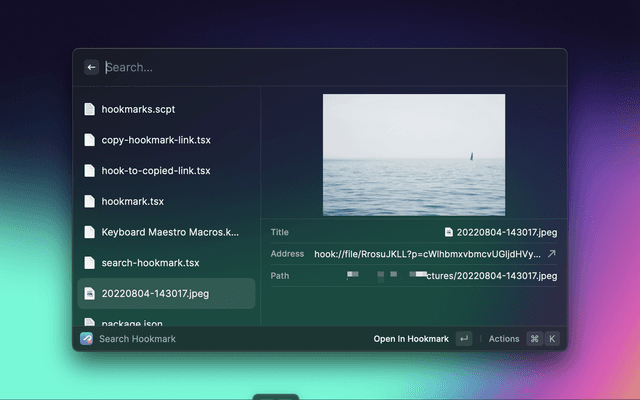Select search-hookmark.tsx in results
Viewport: 640px width, 400px height.
click(x=150, y=263)
